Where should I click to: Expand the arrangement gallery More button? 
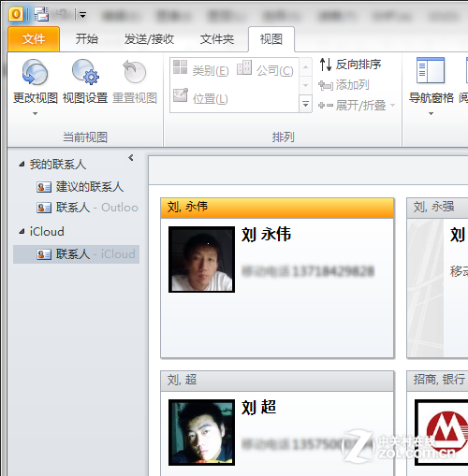click(x=305, y=104)
